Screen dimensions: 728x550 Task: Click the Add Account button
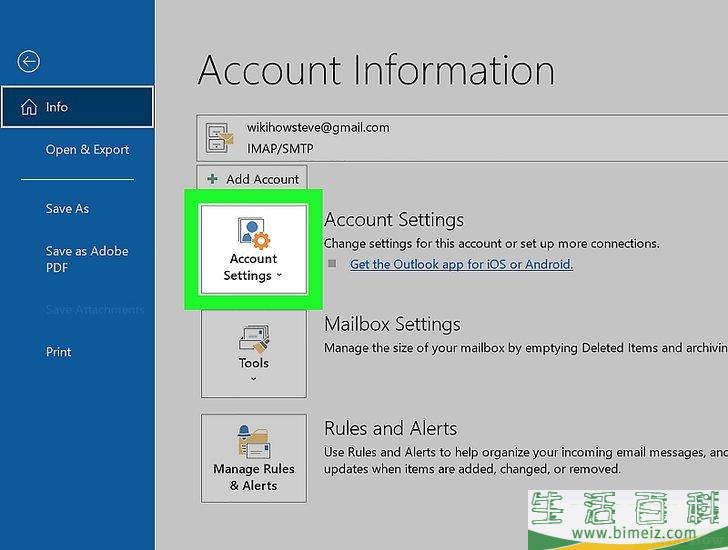tap(252, 179)
